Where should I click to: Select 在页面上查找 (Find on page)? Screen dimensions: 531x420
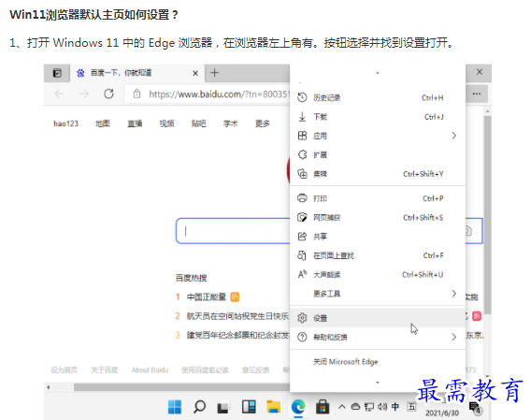[378, 255]
